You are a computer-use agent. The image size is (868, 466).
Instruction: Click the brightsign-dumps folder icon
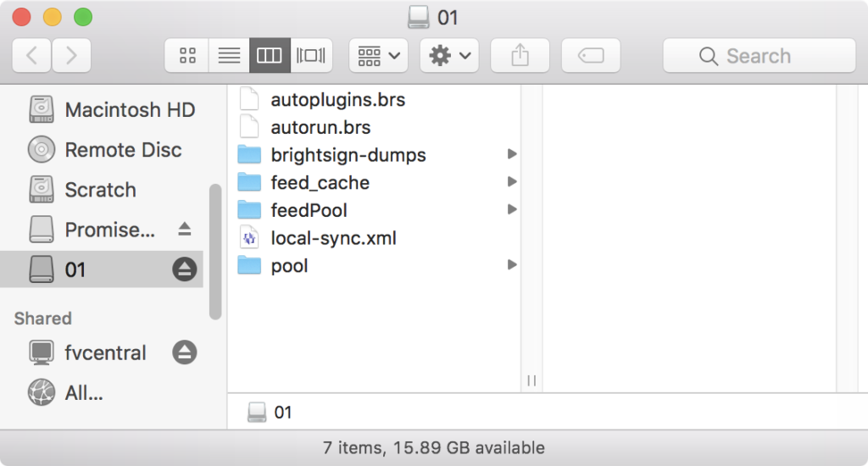(x=249, y=154)
